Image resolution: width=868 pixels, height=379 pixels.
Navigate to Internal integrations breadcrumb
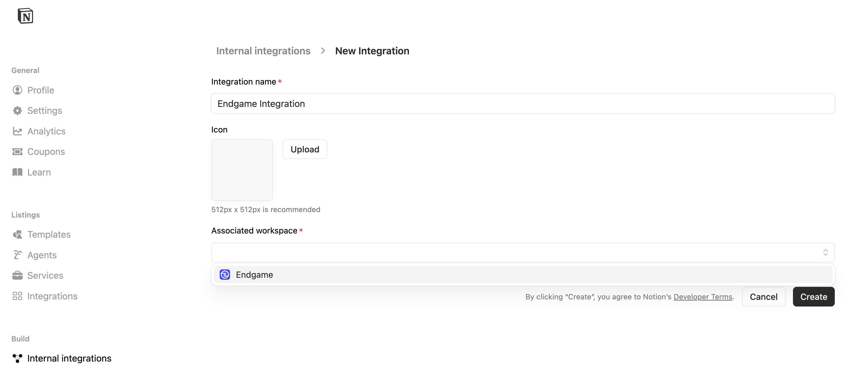[263, 50]
